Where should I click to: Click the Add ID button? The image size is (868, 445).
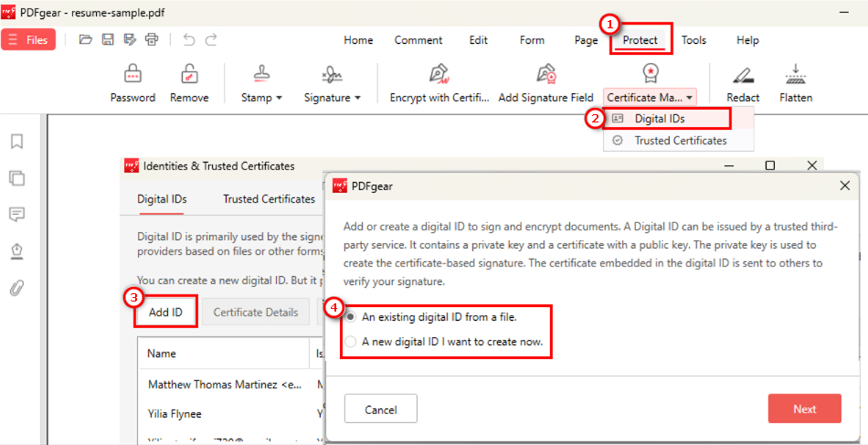[x=165, y=313]
